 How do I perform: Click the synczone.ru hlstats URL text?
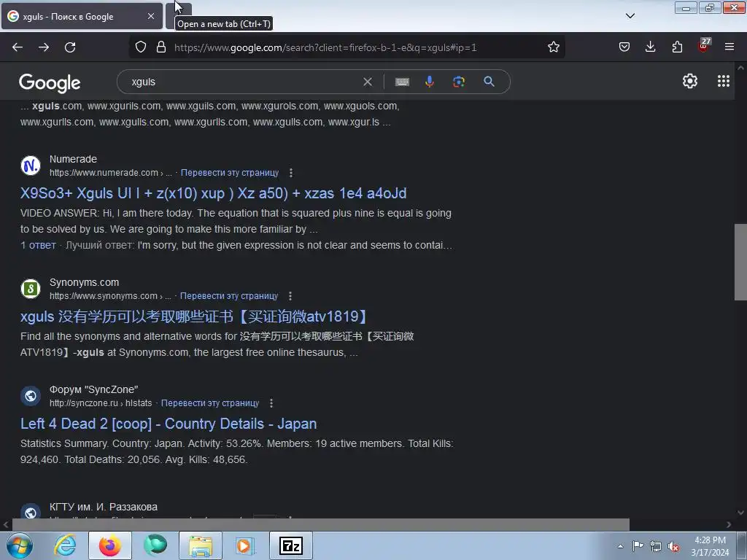[x=101, y=403]
